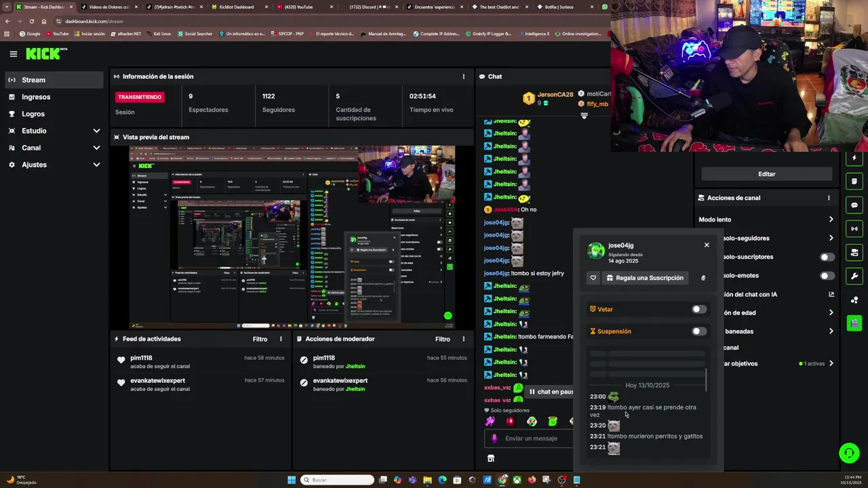Click the Editar button
Viewport: 868px width, 488px height.
pyautogui.click(x=766, y=174)
